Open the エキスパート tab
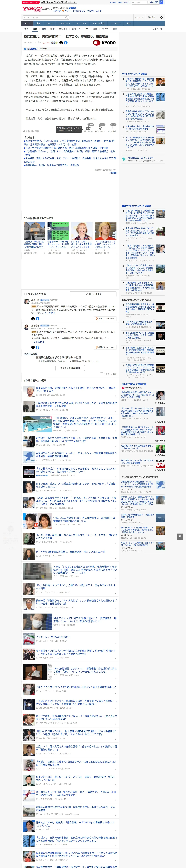The width and height of the screenshot is (186, 868). [64, 24]
